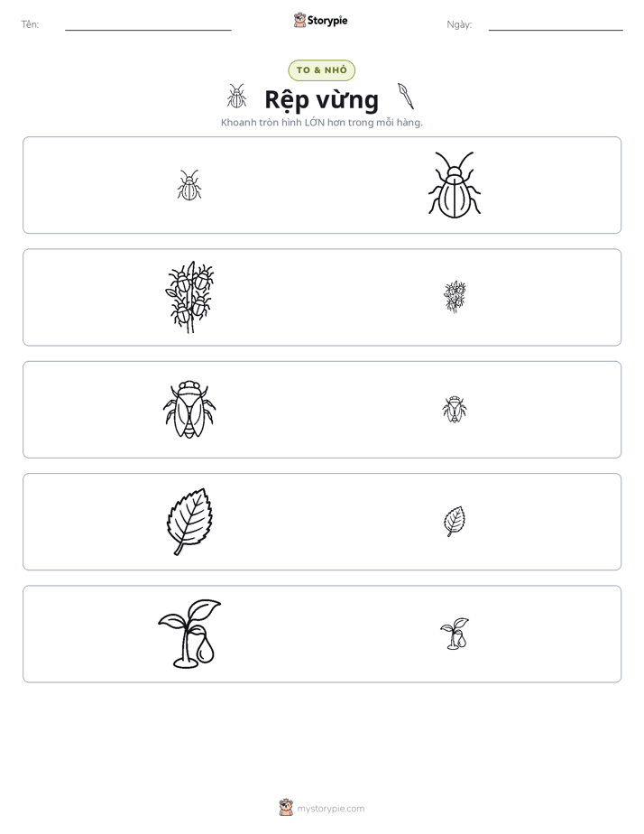Select the small bugs-on-stem picture
Viewport: 644px width, 834px height.
pyautogui.click(x=455, y=297)
